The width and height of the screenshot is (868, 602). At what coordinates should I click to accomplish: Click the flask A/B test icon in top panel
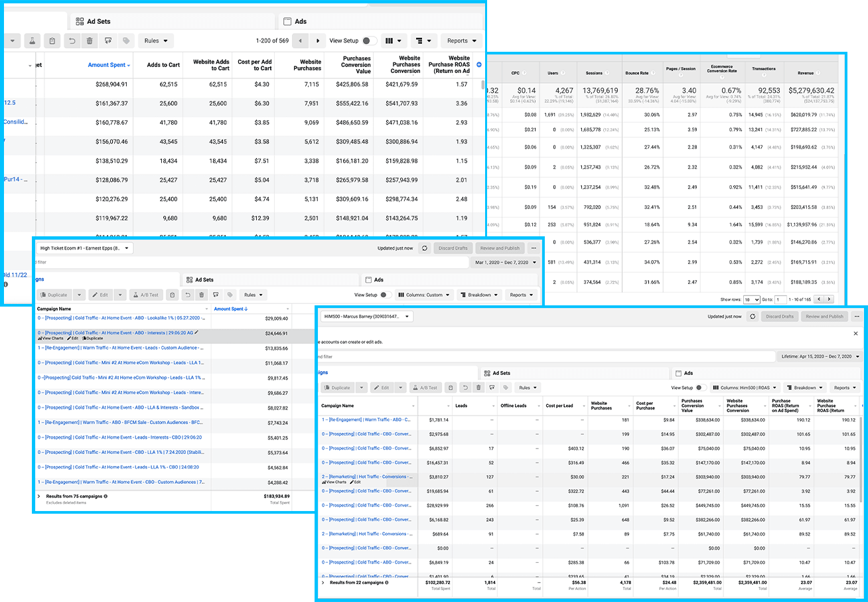click(x=31, y=41)
